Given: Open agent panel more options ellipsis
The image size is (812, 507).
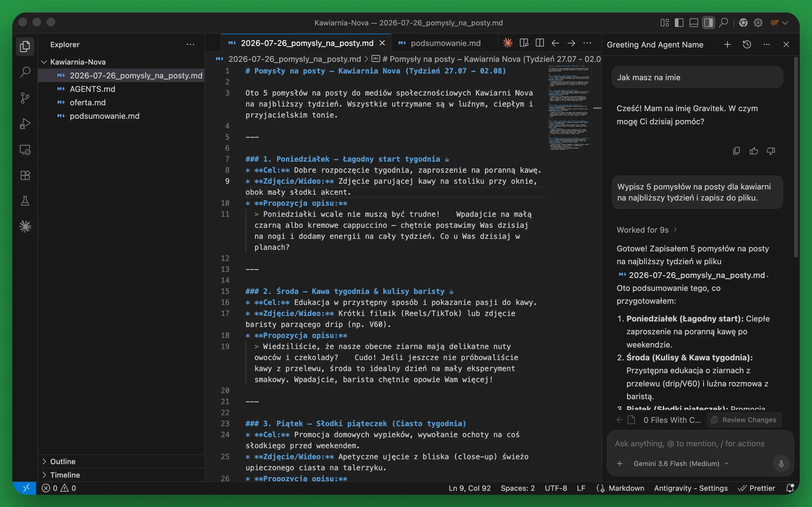Looking at the screenshot, I should point(766,45).
